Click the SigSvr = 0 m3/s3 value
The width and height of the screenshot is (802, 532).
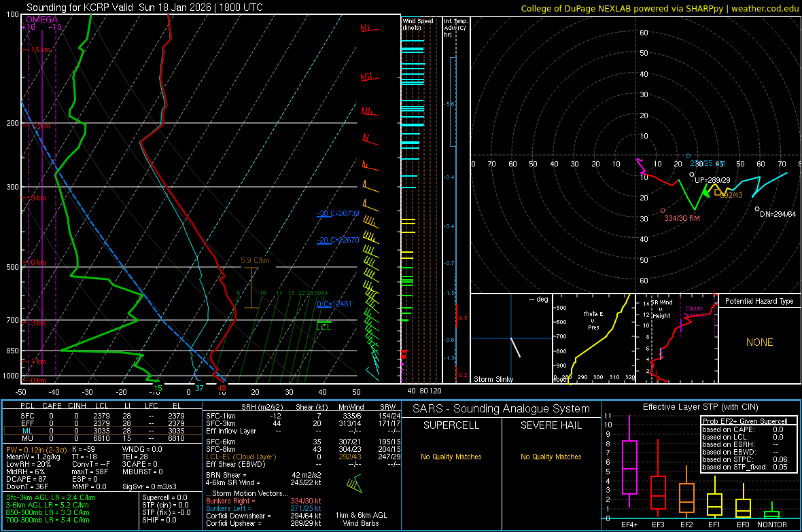tap(150, 486)
